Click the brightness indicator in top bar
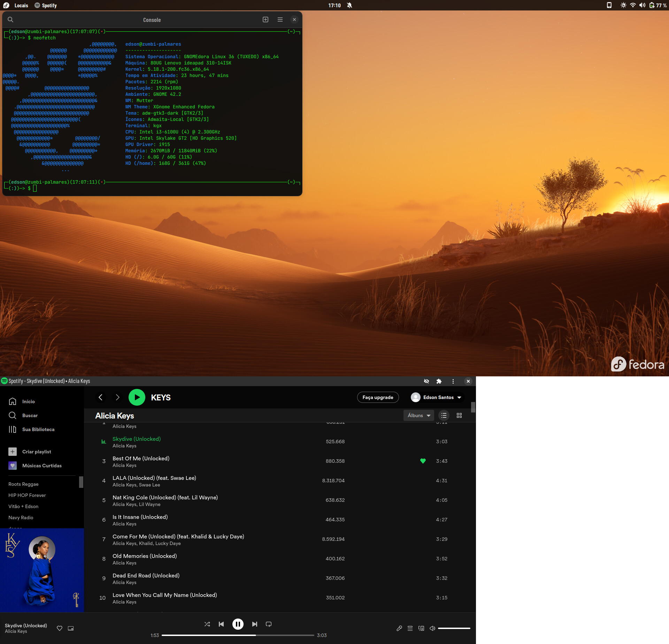 (x=623, y=5)
